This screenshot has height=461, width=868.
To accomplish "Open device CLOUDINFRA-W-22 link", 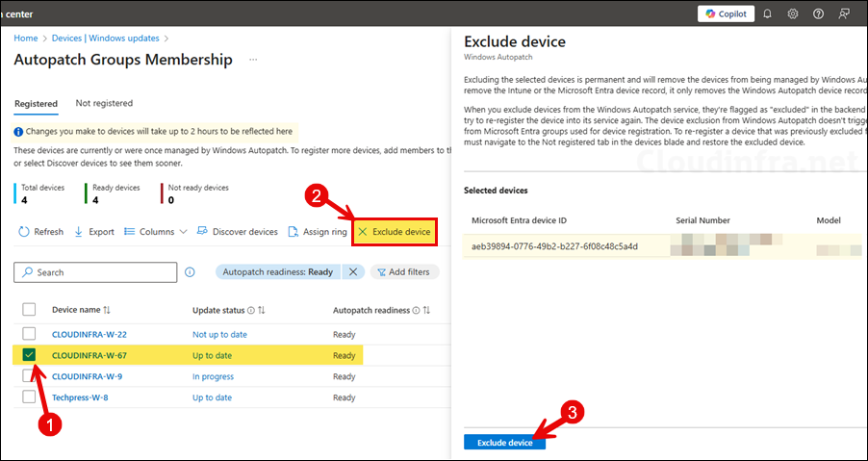I will click(x=89, y=334).
